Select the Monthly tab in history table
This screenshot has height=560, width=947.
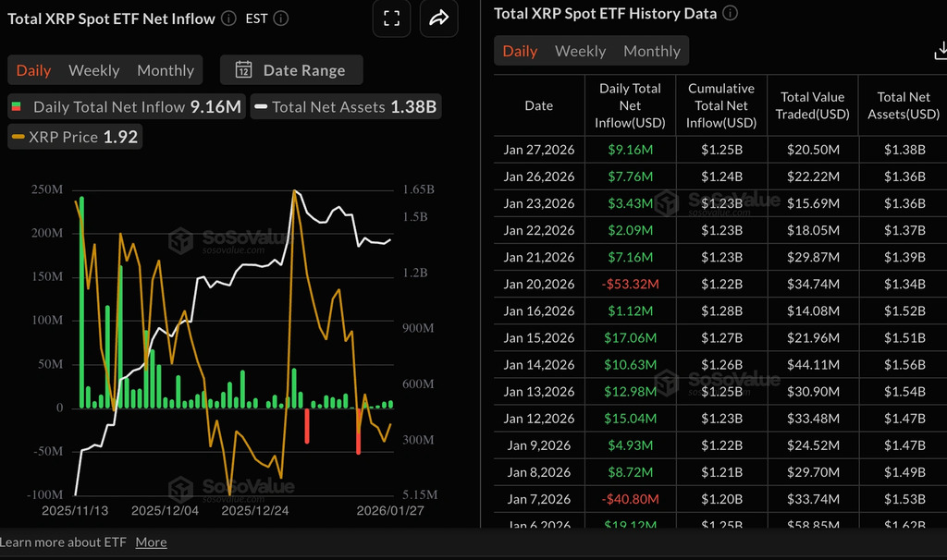[651, 51]
